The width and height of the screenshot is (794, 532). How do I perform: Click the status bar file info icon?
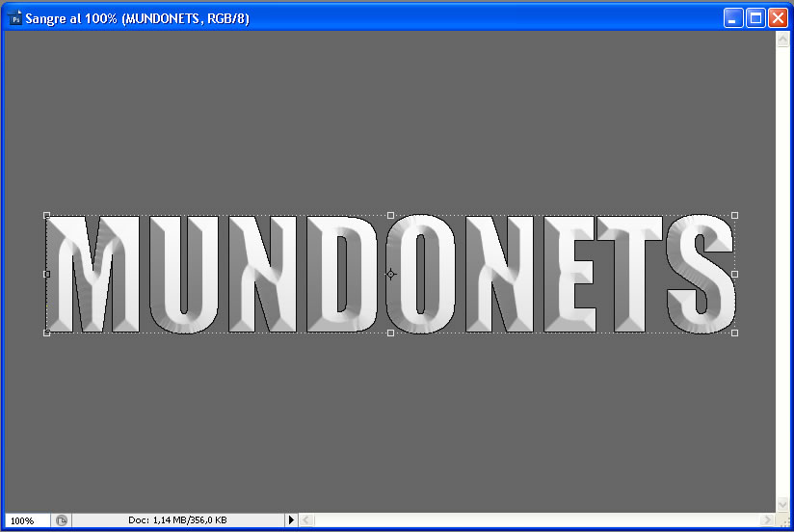point(62,520)
